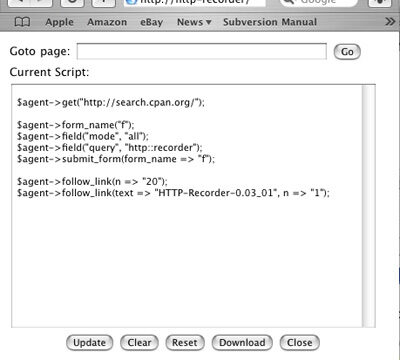Open the eBay bookmark
Viewport: 400px width, 360px height.
click(152, 22)
